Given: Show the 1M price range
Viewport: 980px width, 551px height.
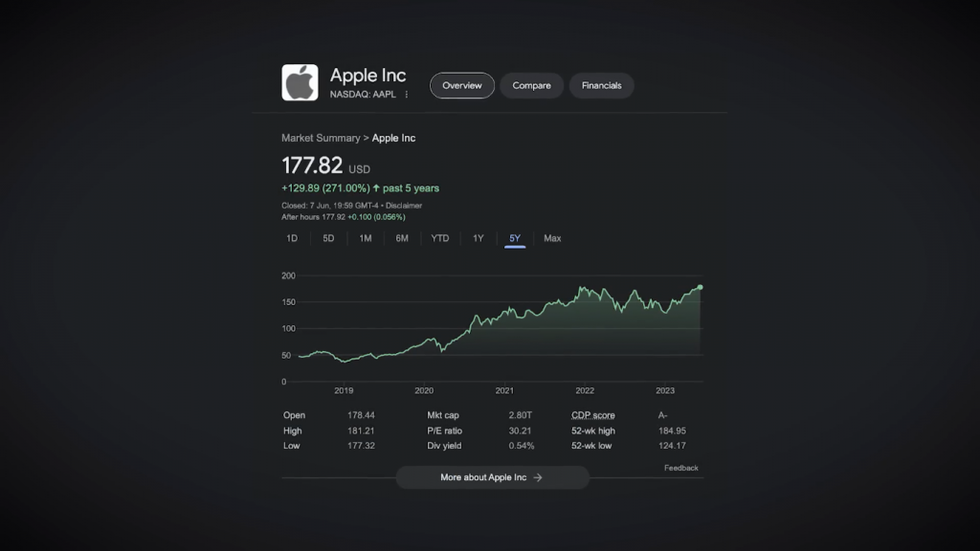Looking at the screenshot, I should pyautogui.click(x=366, y=238).
